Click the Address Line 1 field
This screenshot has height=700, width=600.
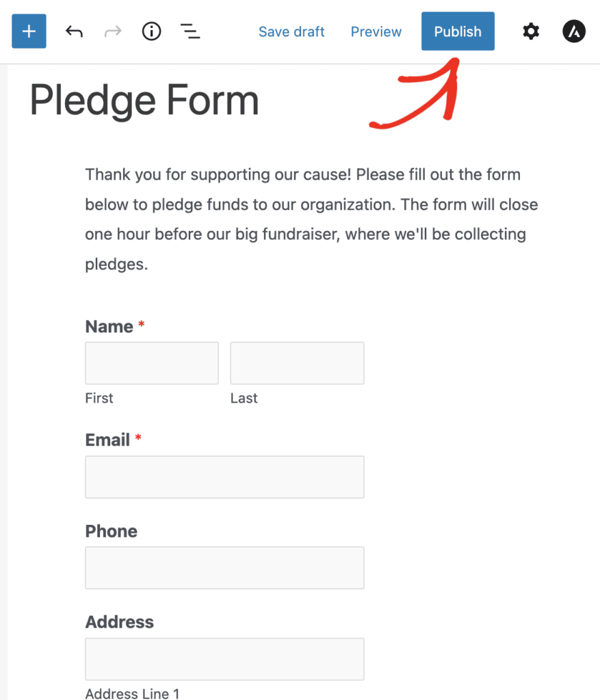click(224, 658)
